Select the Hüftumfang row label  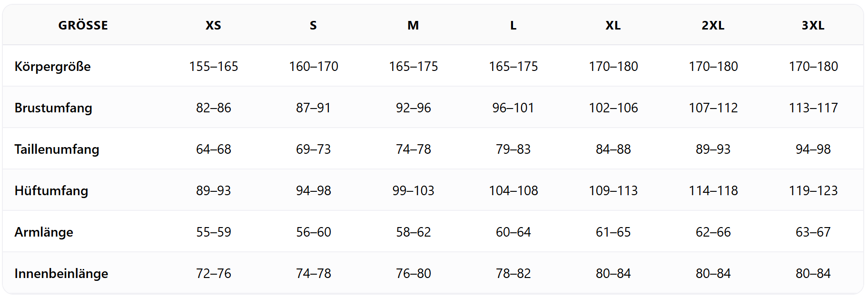(51, 190)
